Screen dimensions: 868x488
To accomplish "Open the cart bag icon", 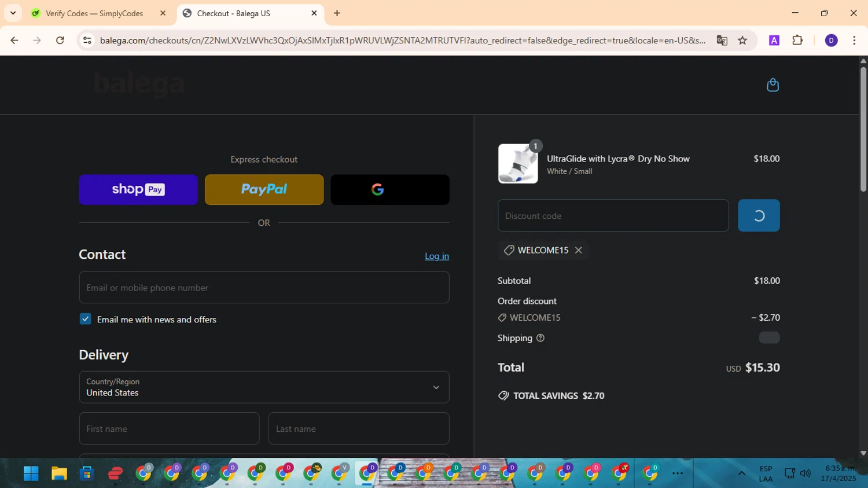I will [773, 85].
